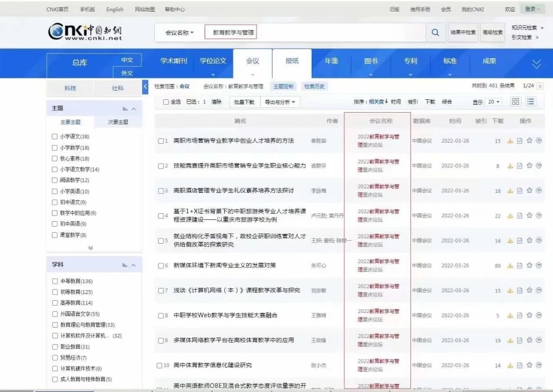Collapse the 主题 panel caret
This screenshot has height=392, width=553.
pos(134,108)
